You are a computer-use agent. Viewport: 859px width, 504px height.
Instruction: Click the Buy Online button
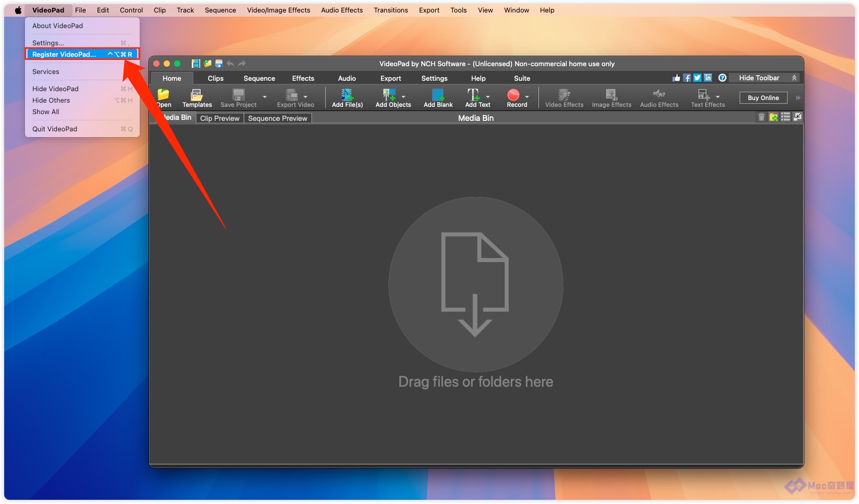click(x=763, y=98)
